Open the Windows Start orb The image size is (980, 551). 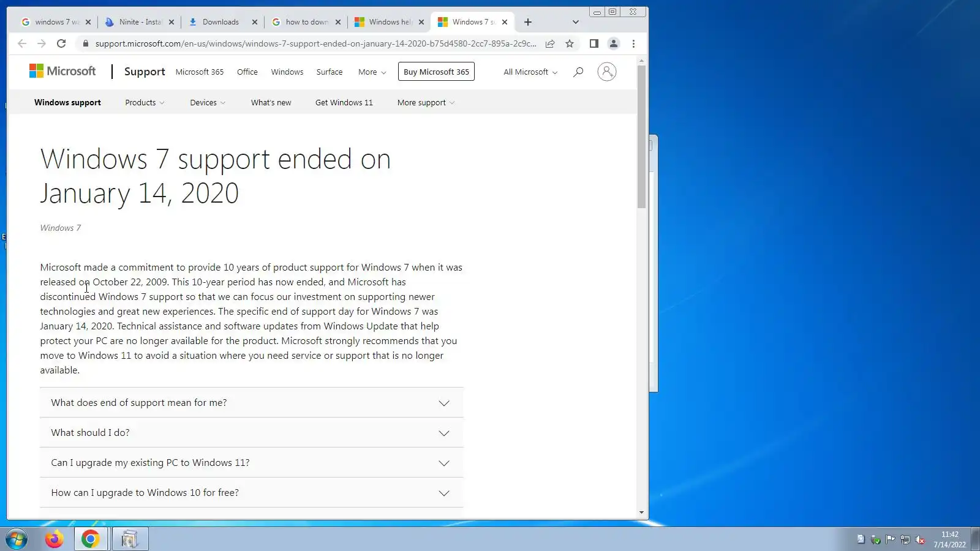[x=17, y=539]
